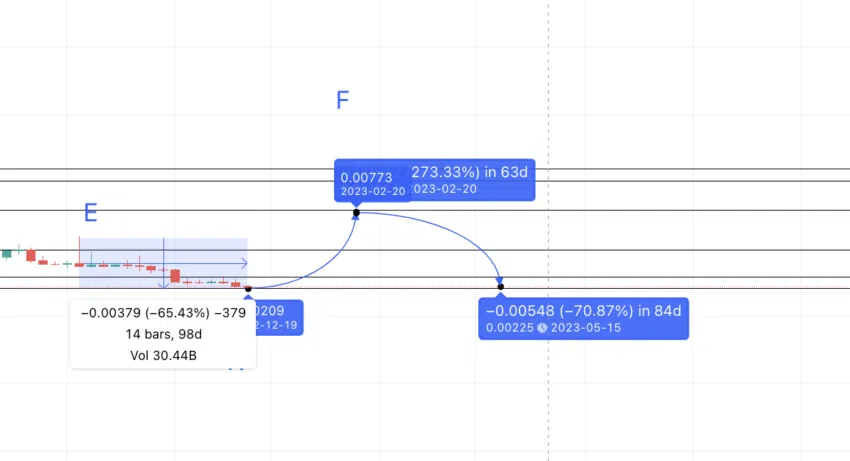Click the green candle at the chart's left edge
The width and height of the screenshot is (850, 461).
point(7,254)
